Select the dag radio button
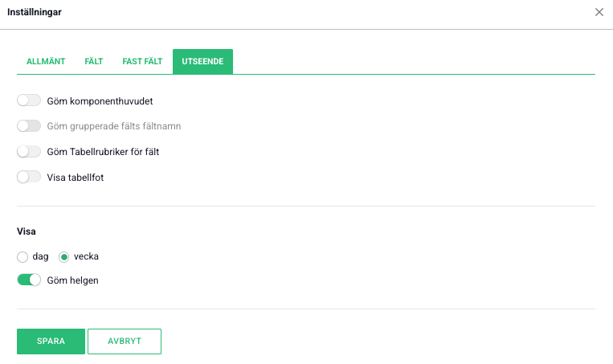613x364 pixels. 22,256
